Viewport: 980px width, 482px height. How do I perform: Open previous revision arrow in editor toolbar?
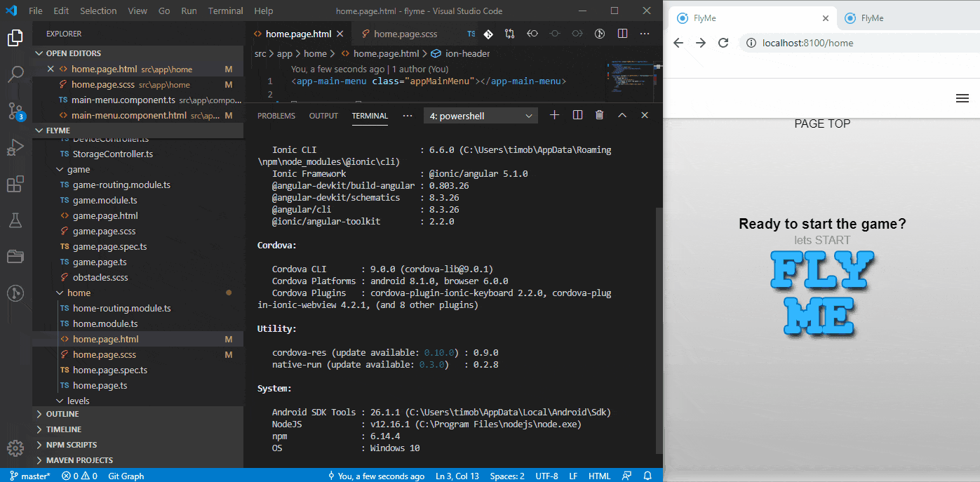tap(532, 34)
